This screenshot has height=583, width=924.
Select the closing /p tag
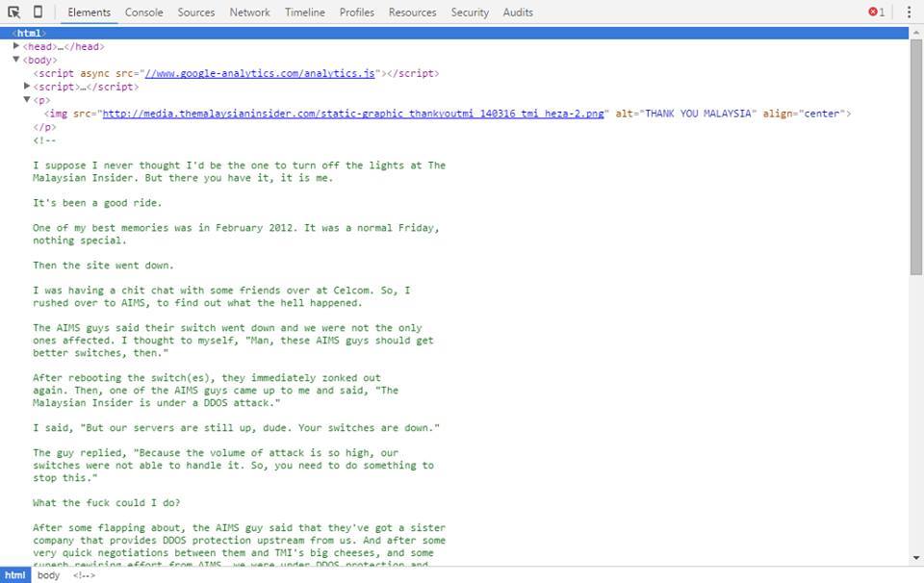45,127
